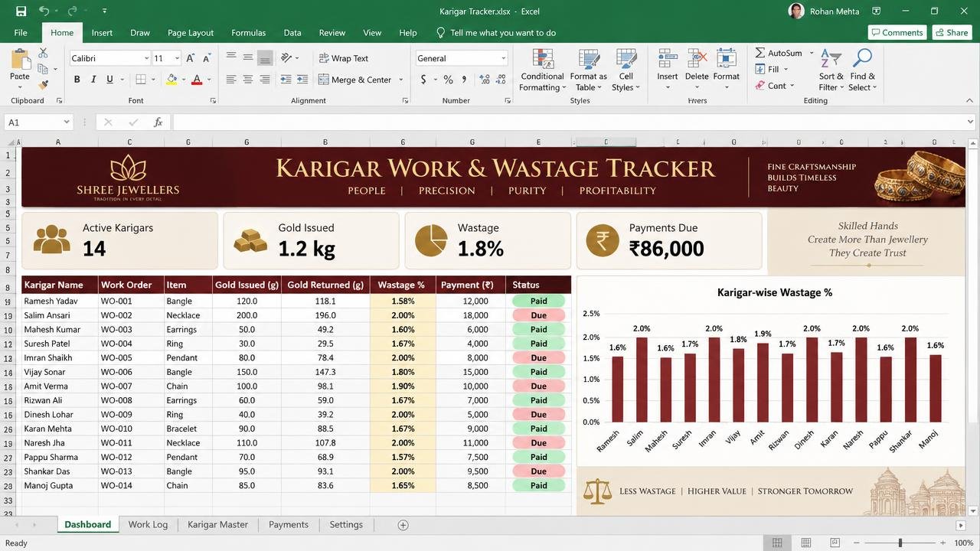Click the Delete cells icon
This screenshot has height=551, width=980.
point(697,60)
